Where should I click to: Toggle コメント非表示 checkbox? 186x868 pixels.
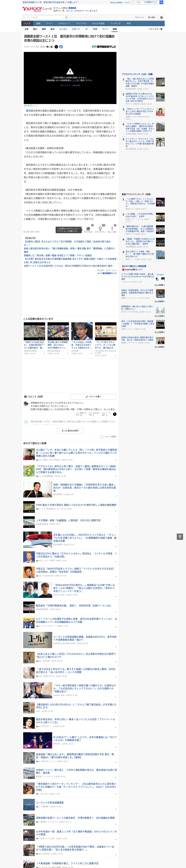pos(102,437)
